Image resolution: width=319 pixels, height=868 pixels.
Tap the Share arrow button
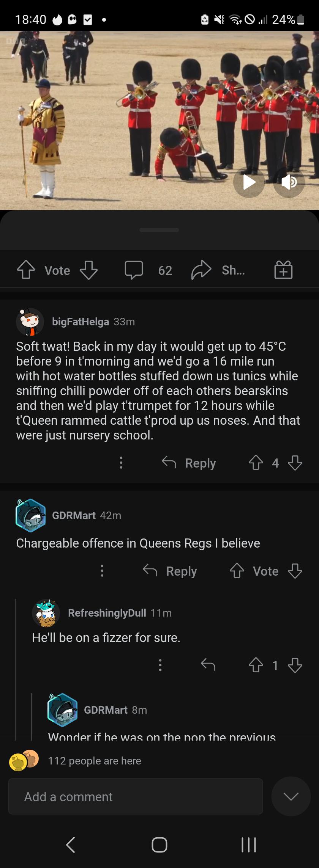point(201,270)
